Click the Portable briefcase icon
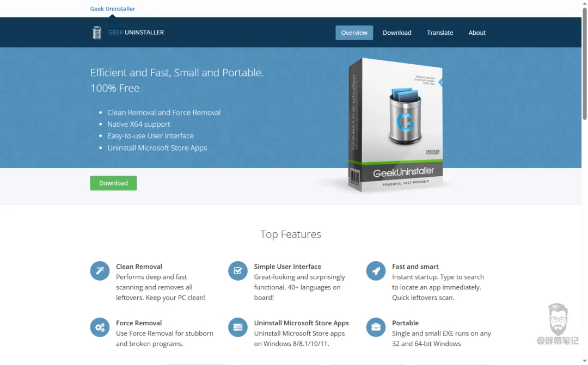The image size is (588, 365). [376, 327]
